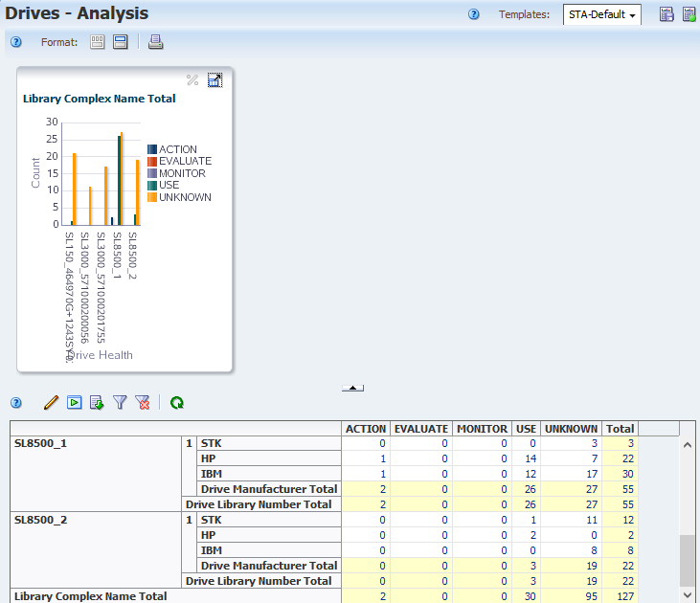Click the UNKNOWN orange legend swatch
Viewport: 700px width, 603px height.
[151, 197]
